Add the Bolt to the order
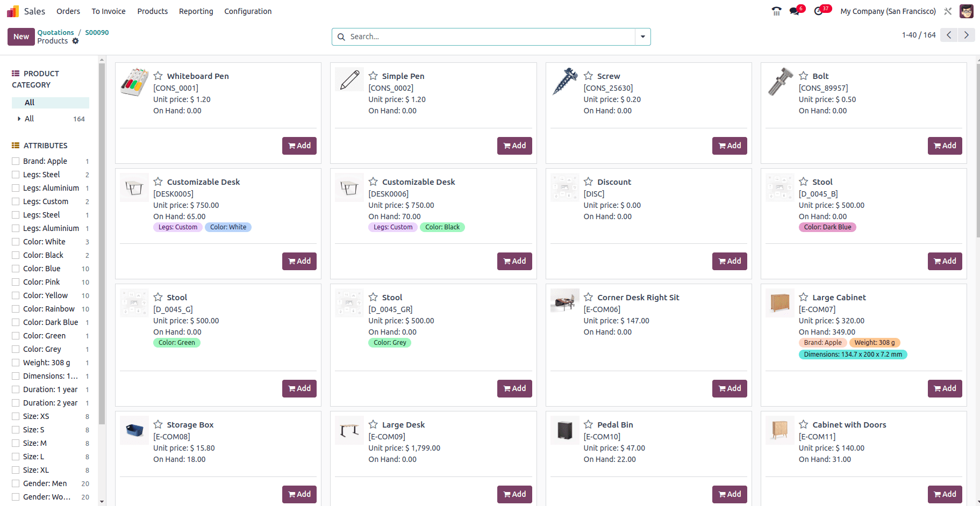The width and height of the screenshot is (980, 506). pos(945,146)
